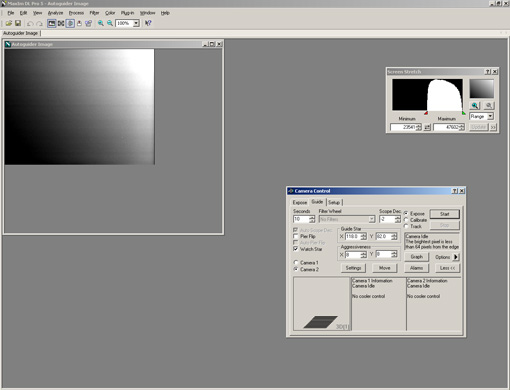Click the Autoguider Image window title icon
The image size is (510, 390).
pos(8,44)
